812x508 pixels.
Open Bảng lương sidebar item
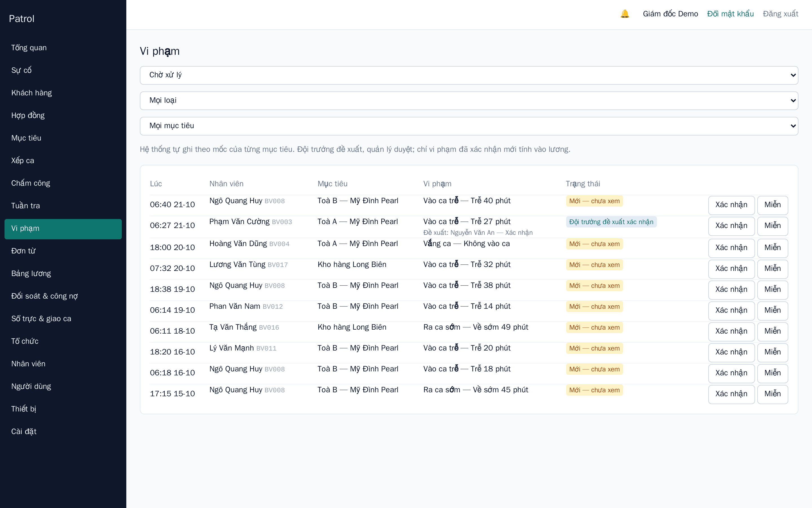tap(63, 273)
